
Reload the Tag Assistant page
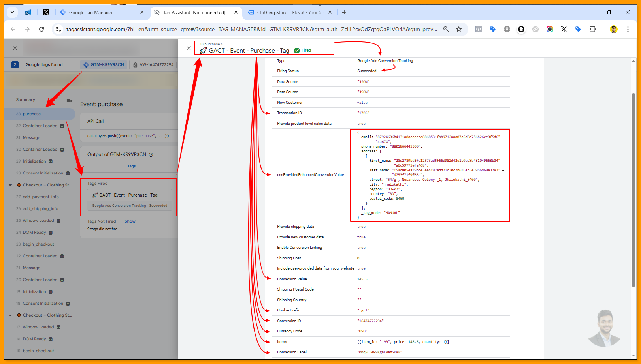click(41, 29)
